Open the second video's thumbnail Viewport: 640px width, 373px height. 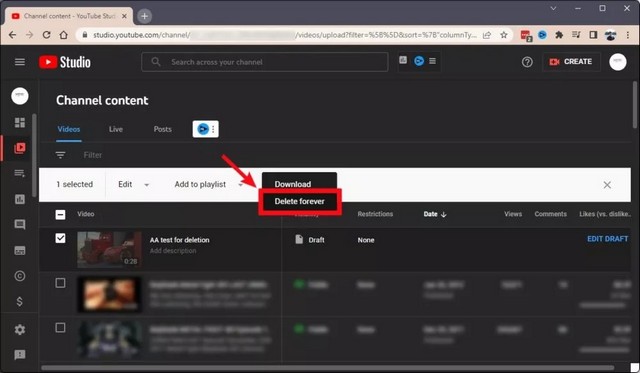(x=109, y=294)
